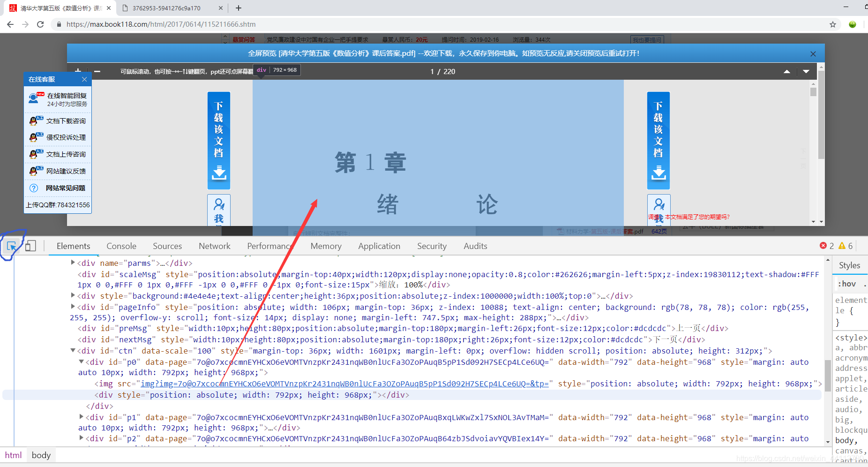Viewport: 868px width, 467px height.
Task: Collapse the div id="p0" node
Action: pyautogui.click(x=81, y=362)
